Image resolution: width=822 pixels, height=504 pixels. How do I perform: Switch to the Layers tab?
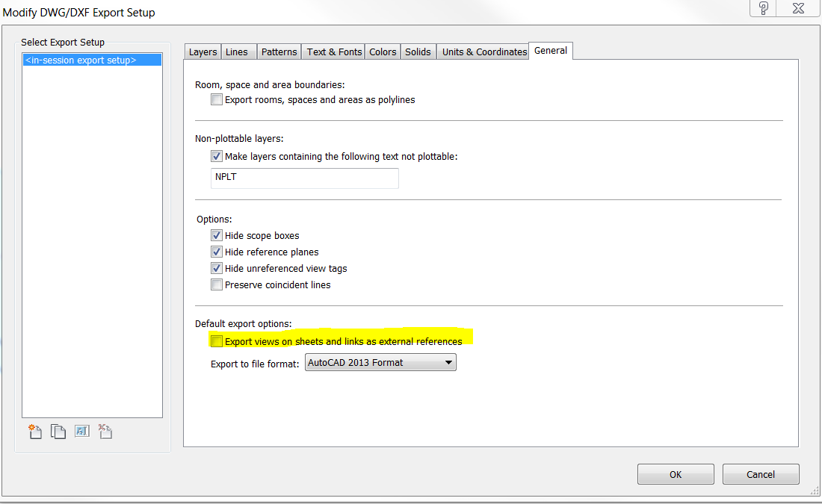pos(203,52)
